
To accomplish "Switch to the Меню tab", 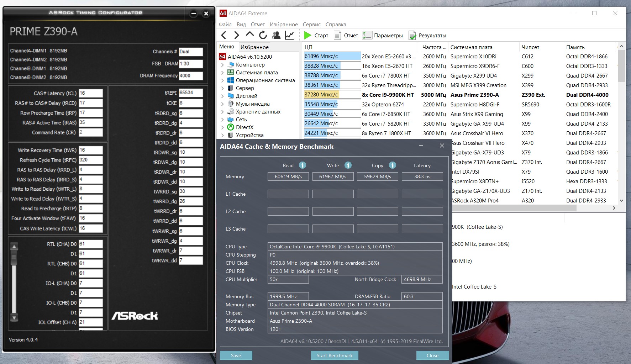I will (227, 47).
